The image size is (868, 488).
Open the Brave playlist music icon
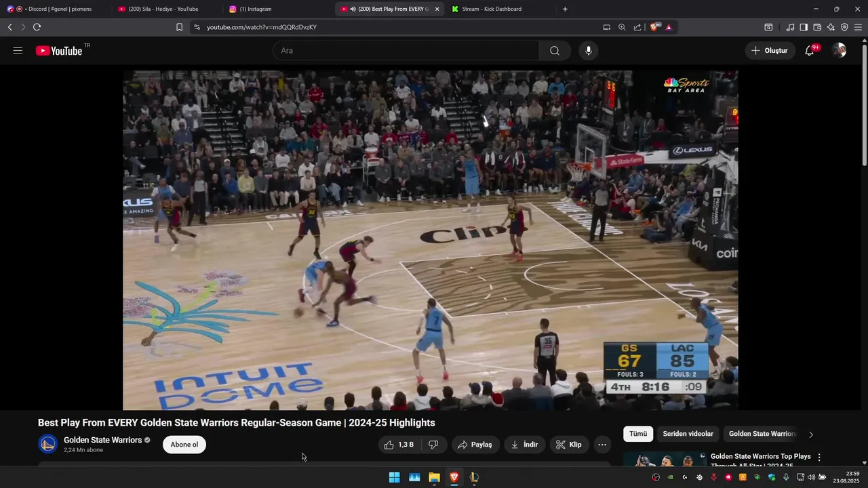(790, 27)
